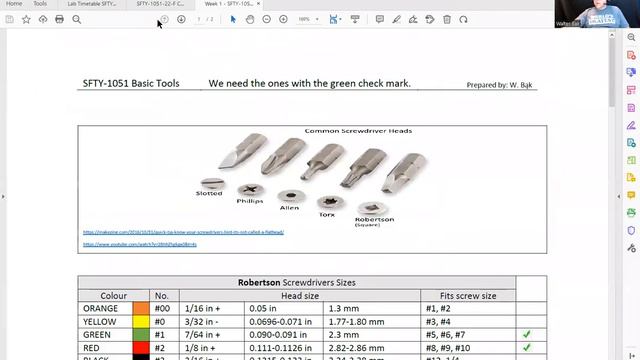Open the youtube.com watch link
Image resolution: width=640 pixels, height=360 pixels.
[140, 244]
